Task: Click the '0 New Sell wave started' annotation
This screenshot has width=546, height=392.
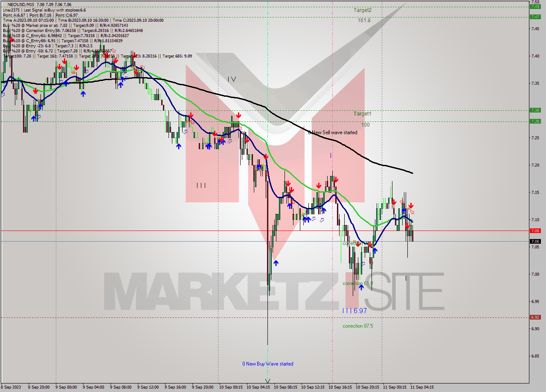Action: click(x=333, y=133)
